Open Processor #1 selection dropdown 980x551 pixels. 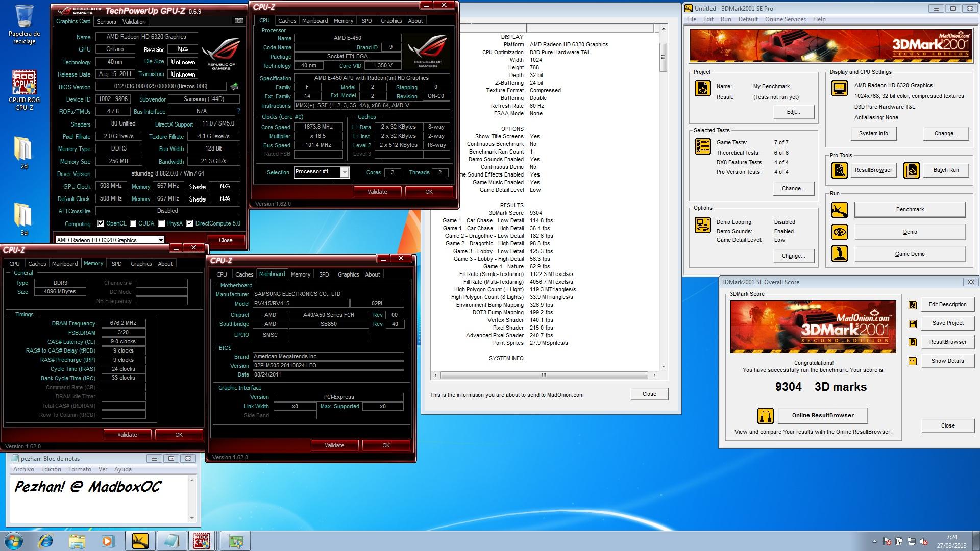click(322, 172)
